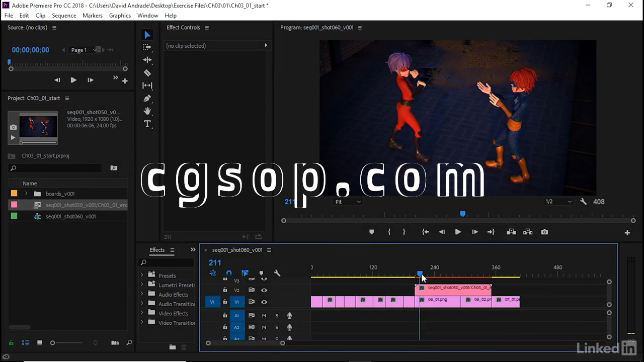This screenshot has height=362, width=644.
Task: Expand the Video Effects folder
Action: (142, 313)
